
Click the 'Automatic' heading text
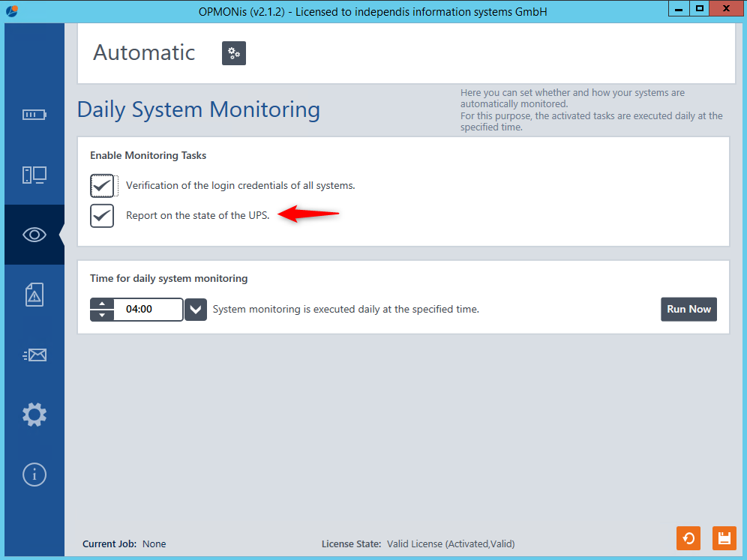(x=144, y=52)
